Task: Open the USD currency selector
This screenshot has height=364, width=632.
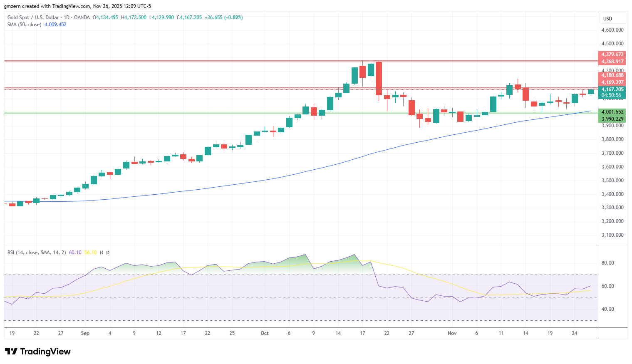Action: tap(612, 18)
